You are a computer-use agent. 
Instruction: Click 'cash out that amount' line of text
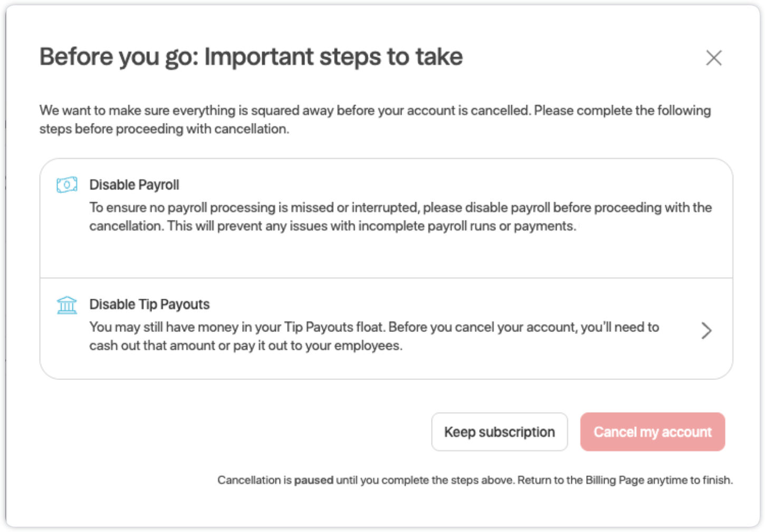click(246, 346)
